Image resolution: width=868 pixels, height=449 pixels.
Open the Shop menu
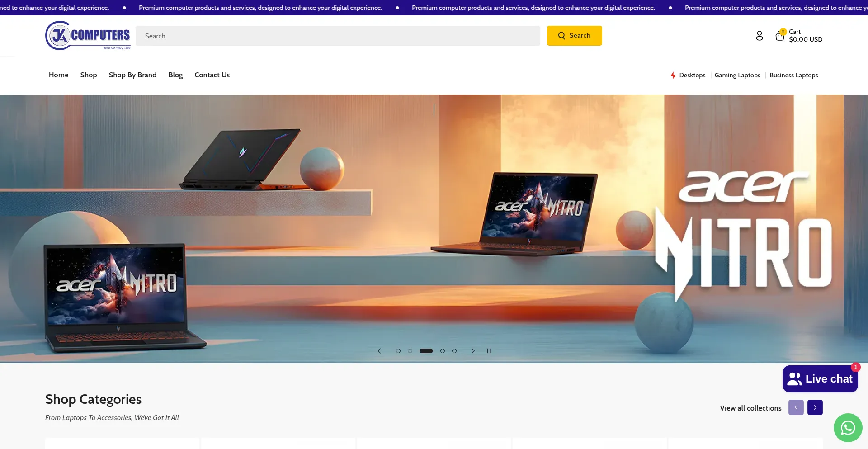pos(89,75)
